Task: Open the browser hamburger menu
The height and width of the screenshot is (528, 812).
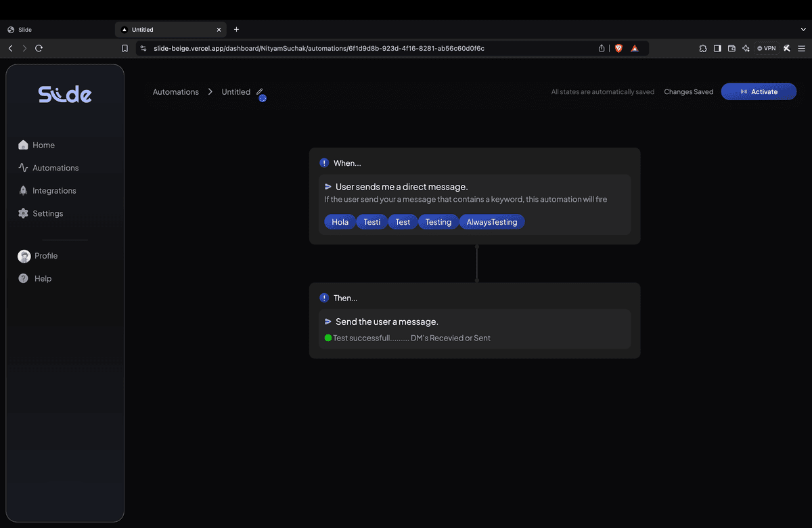Action: click(x=801, y=48)
